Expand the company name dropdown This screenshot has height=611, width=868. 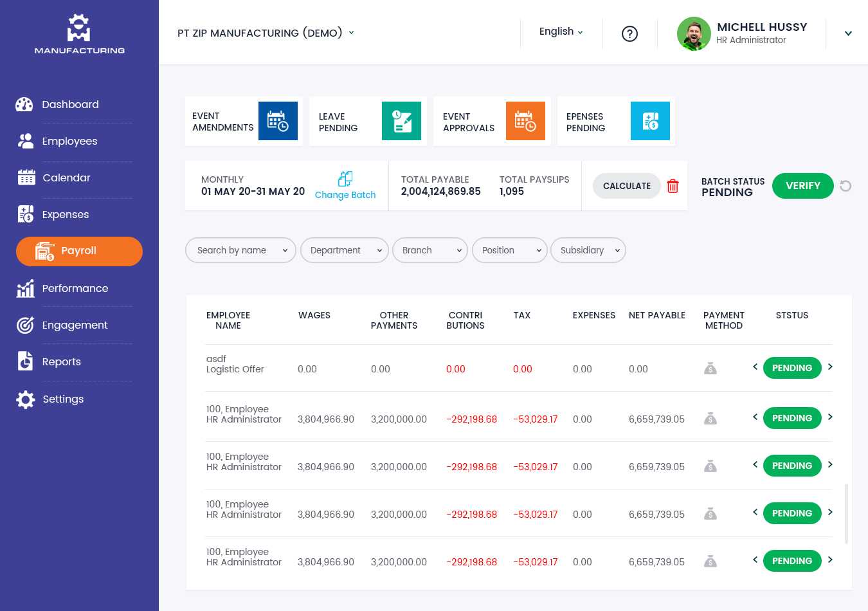(x=351, y=33)
